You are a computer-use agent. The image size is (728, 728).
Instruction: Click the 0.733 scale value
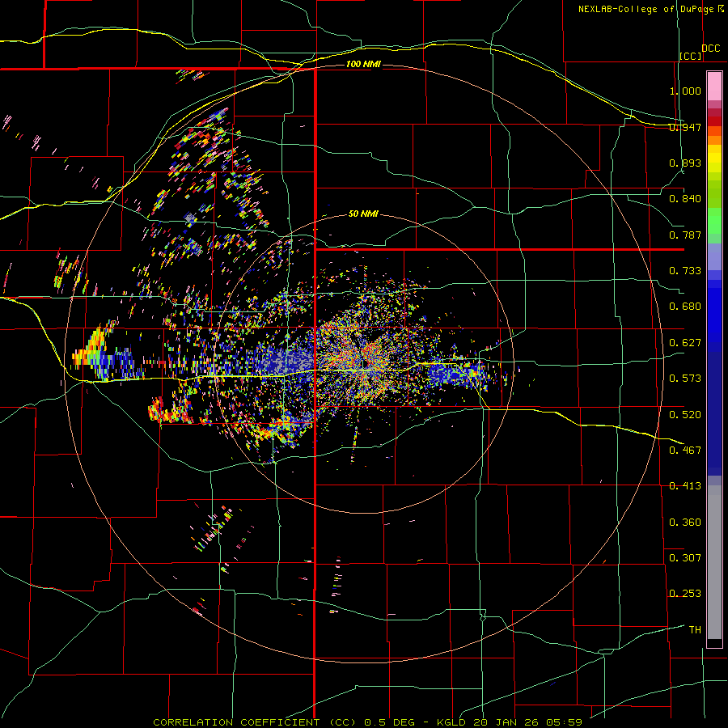(685, 271)
